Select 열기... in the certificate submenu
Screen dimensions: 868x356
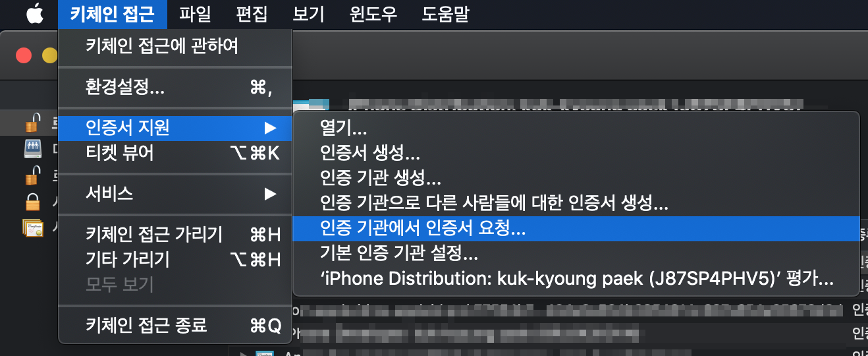576,129
